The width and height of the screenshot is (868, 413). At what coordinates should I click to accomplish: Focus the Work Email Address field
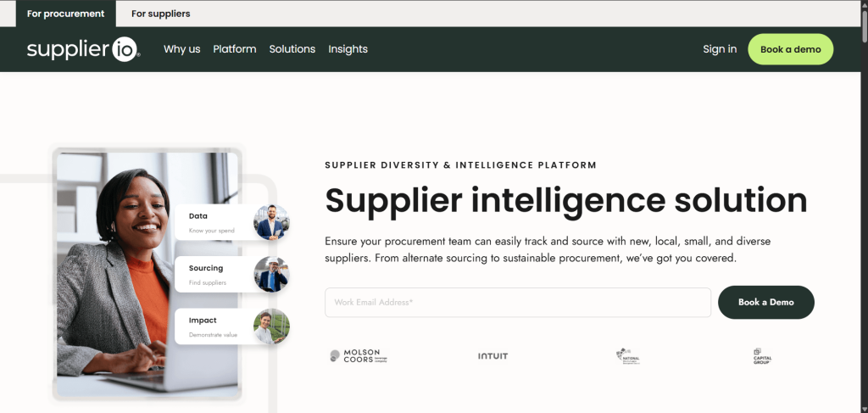click(x=518, y=302)
